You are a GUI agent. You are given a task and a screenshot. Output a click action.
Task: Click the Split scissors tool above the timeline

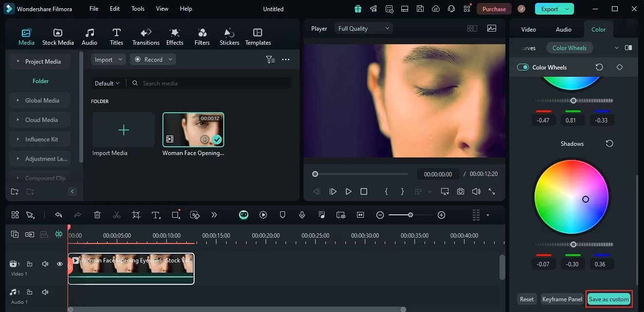116,214
